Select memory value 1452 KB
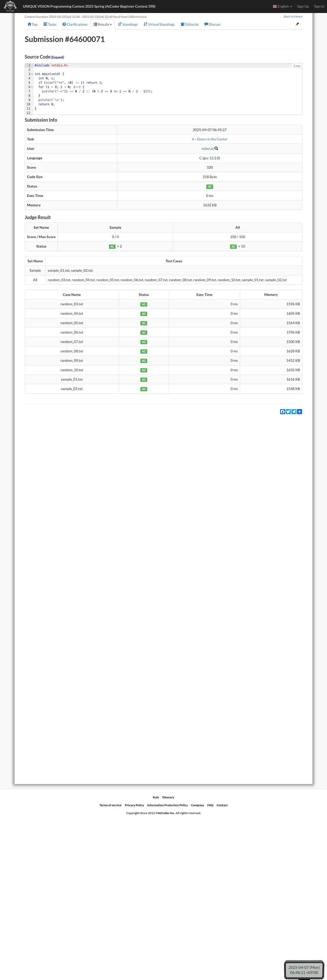 (x=293, y=361)
